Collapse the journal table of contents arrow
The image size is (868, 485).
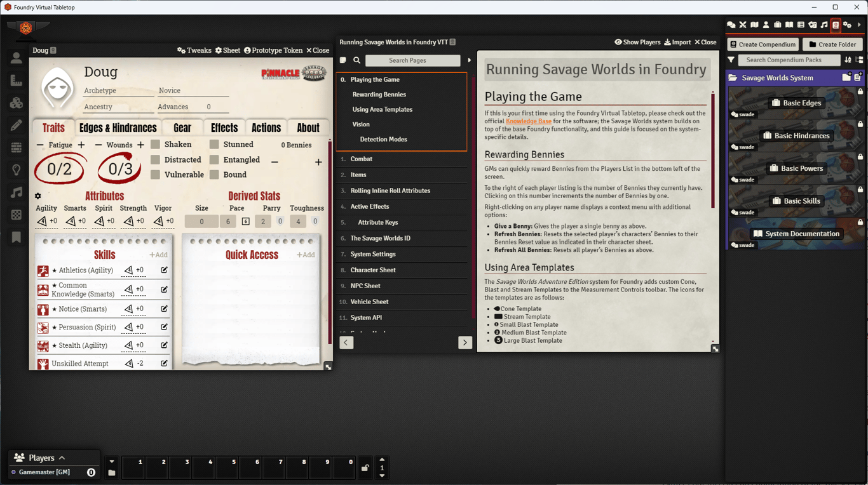(x=470, y=60)
